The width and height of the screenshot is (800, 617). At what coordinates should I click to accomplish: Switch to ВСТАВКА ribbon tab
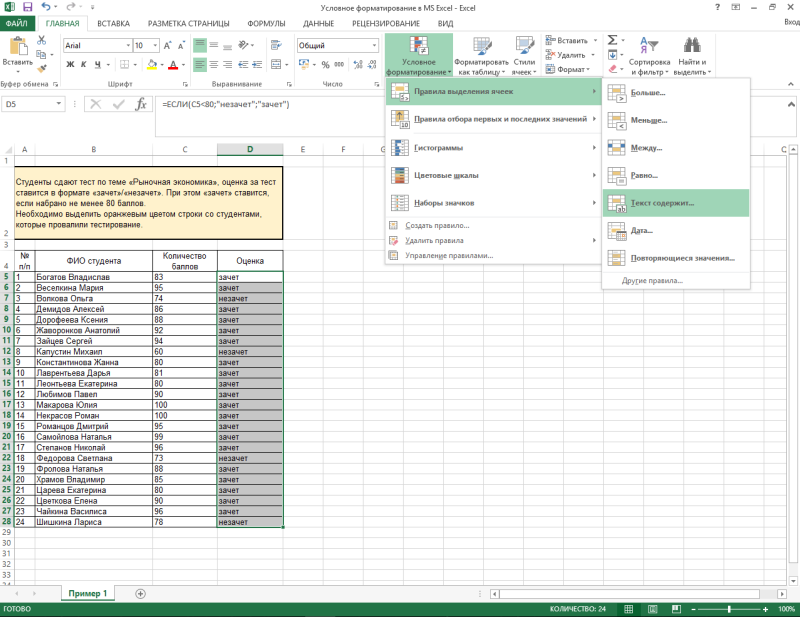113,23
